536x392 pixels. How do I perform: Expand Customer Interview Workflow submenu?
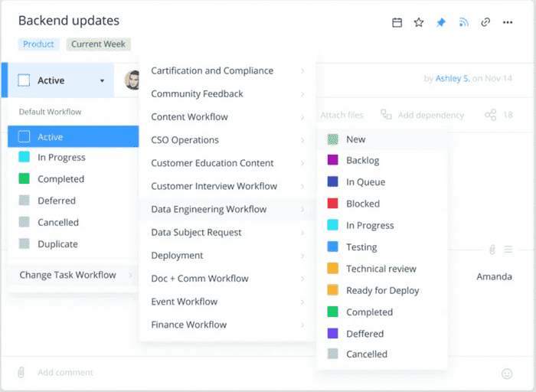pos(227,186)
